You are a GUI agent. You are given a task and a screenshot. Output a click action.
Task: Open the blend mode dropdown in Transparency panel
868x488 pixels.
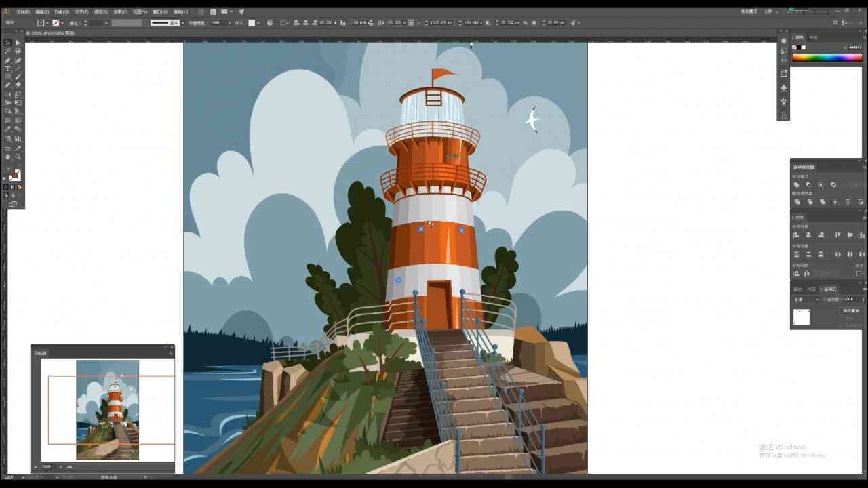point(807,299)
